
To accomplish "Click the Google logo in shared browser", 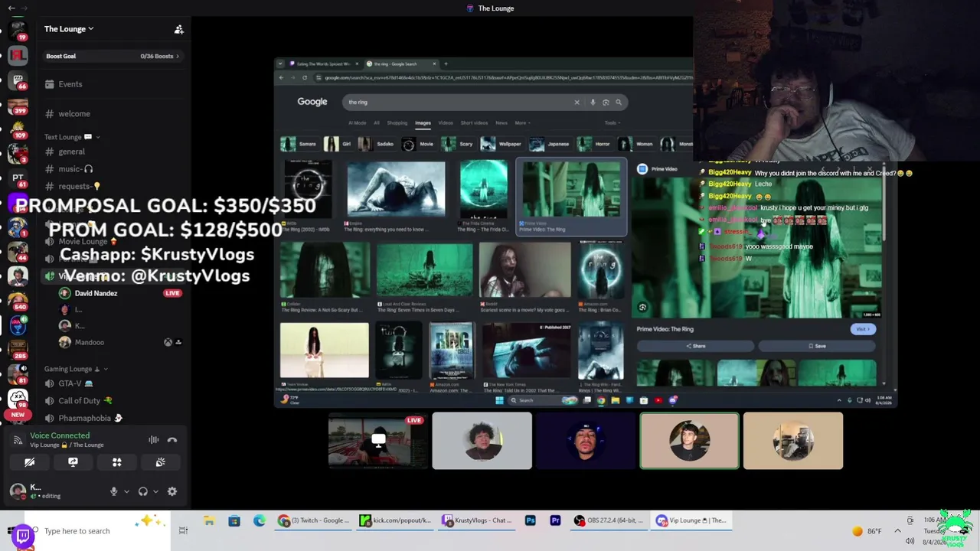I will [312, 102].
